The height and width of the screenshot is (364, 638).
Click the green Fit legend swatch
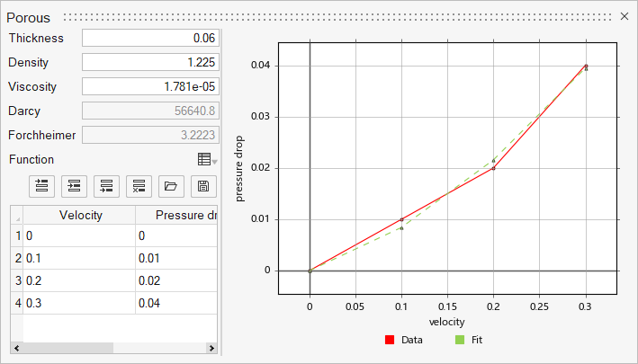[x=459, y=341]
